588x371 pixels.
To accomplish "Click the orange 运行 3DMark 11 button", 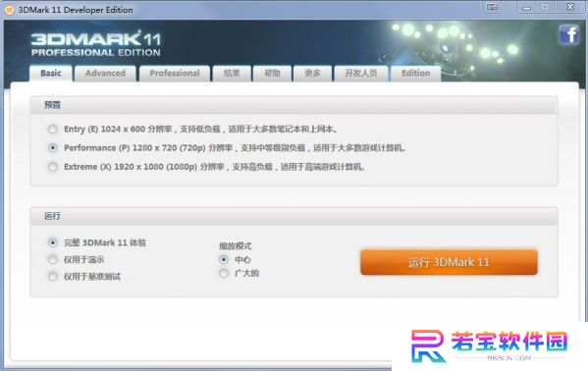I will [449, 262].
